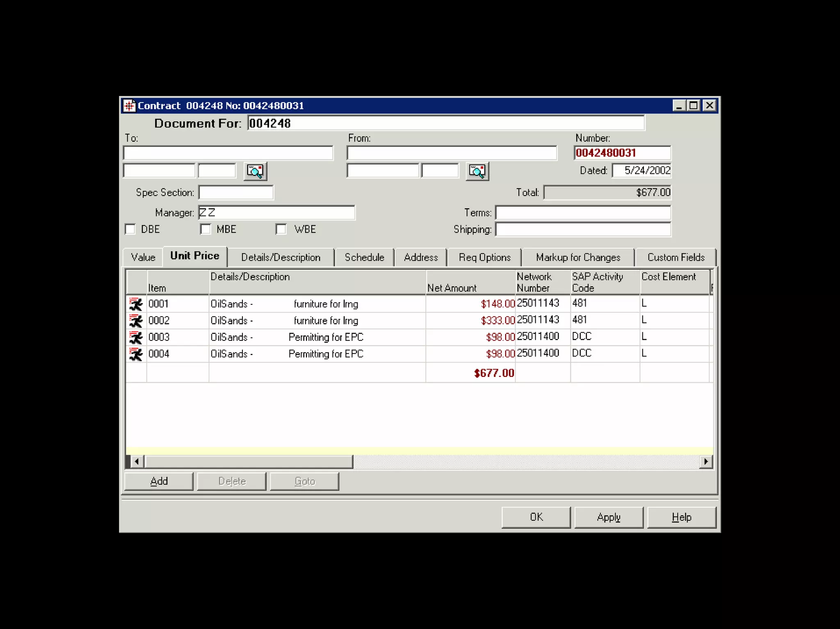Click the running-man icon for item 0004
840x629 pixels.
point(136,354)
